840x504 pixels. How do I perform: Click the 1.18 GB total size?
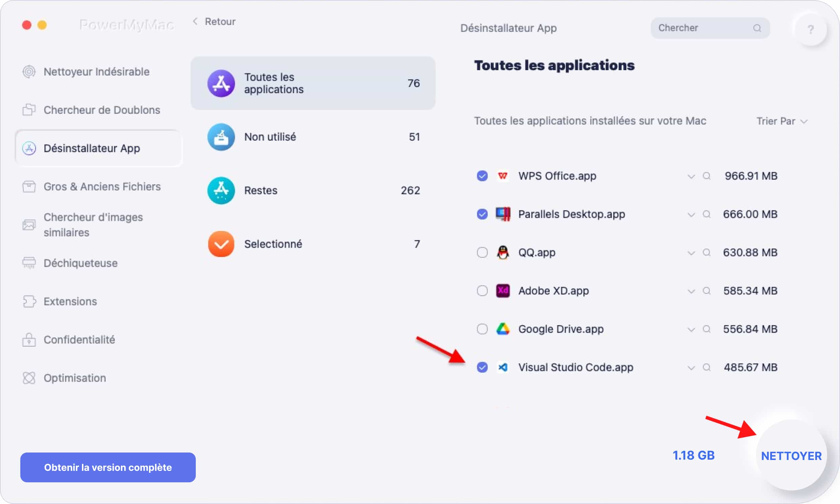tap(694, 456)
